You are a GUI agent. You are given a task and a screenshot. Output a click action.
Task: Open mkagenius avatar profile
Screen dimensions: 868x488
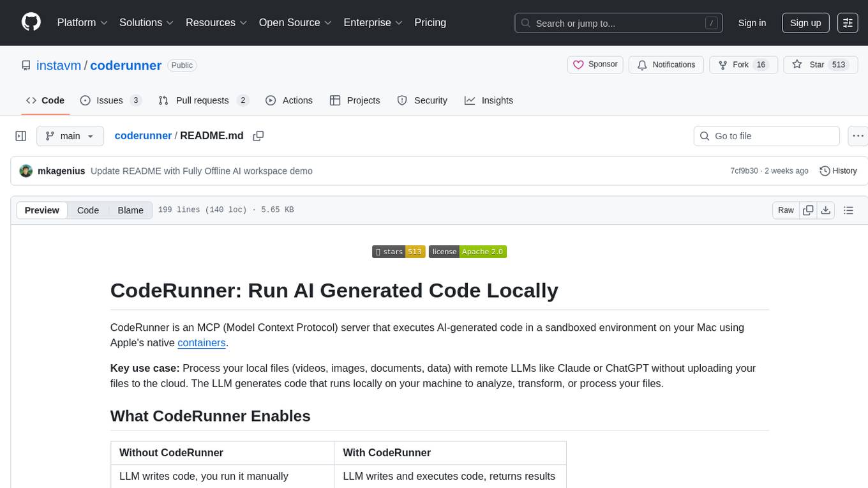pos(26,171)
